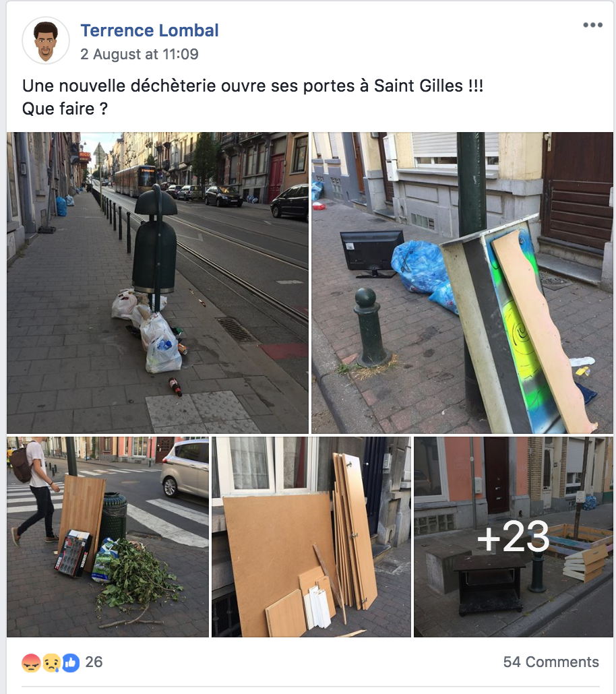Open Terrence Lombal's profile picture avatar

(46, 40)
